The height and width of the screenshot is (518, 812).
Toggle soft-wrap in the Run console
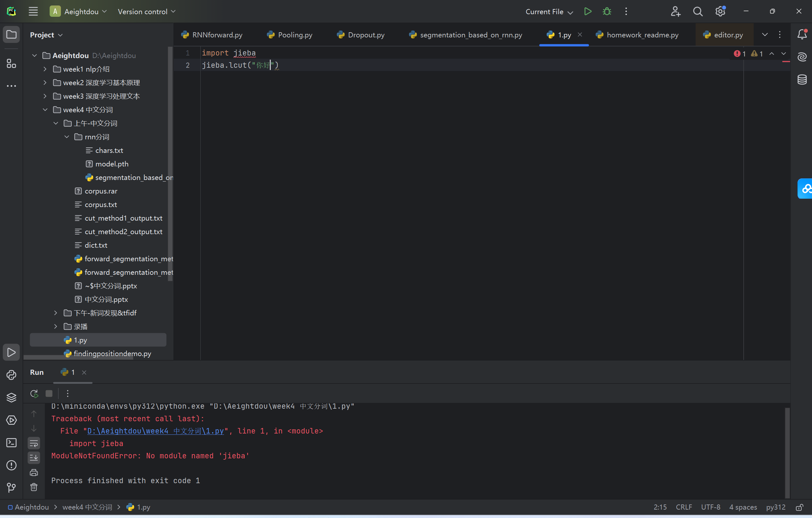34,443
